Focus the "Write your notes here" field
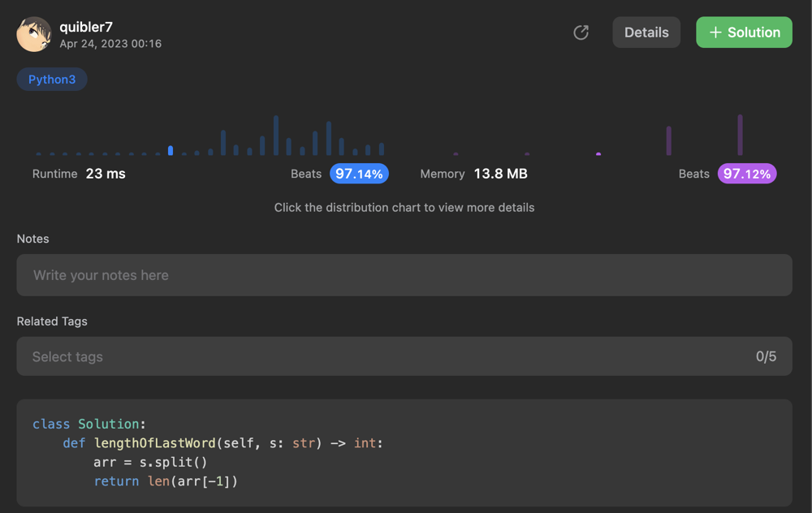Screen dimensions: 812x513 404,275
